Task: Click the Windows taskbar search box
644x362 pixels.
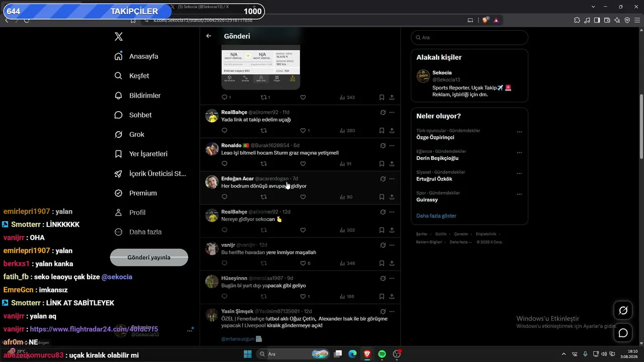Action: [292, 354]
